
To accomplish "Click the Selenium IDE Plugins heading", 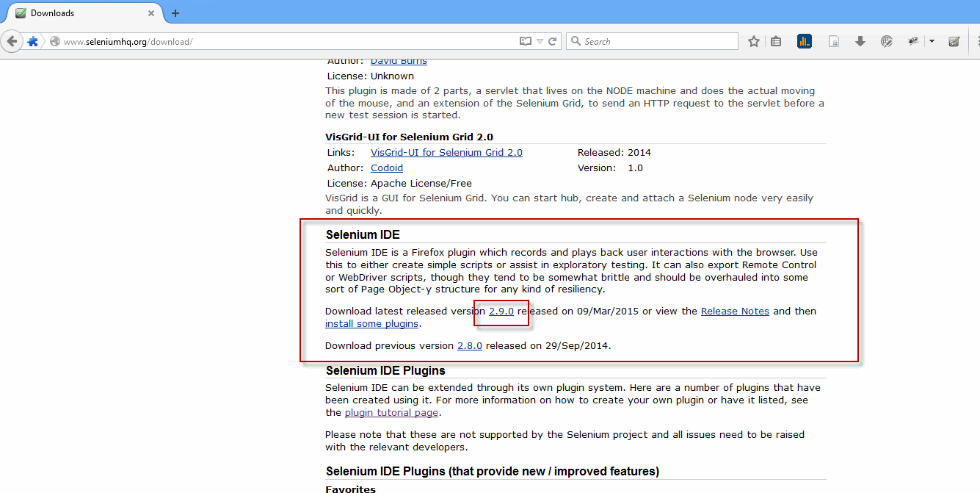I will pyautogui.click(x=385, y=370).
